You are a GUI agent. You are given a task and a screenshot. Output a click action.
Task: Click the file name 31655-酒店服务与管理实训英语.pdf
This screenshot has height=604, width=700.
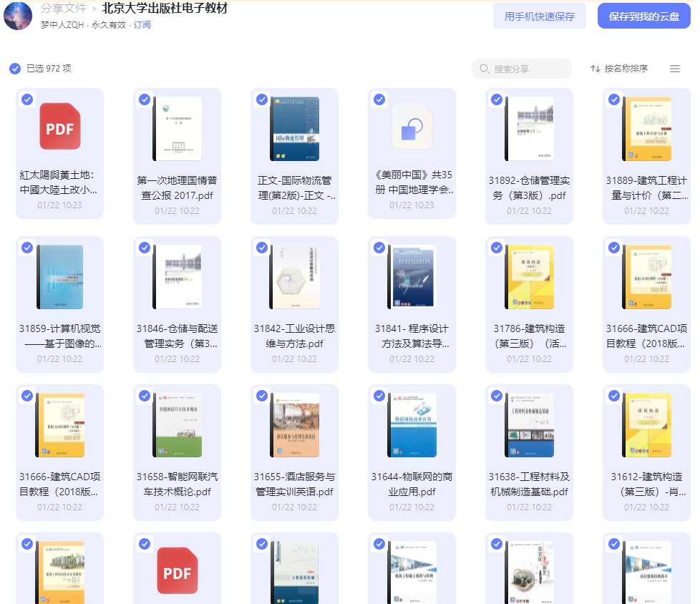pyautogui.click(x=295, y=484)
